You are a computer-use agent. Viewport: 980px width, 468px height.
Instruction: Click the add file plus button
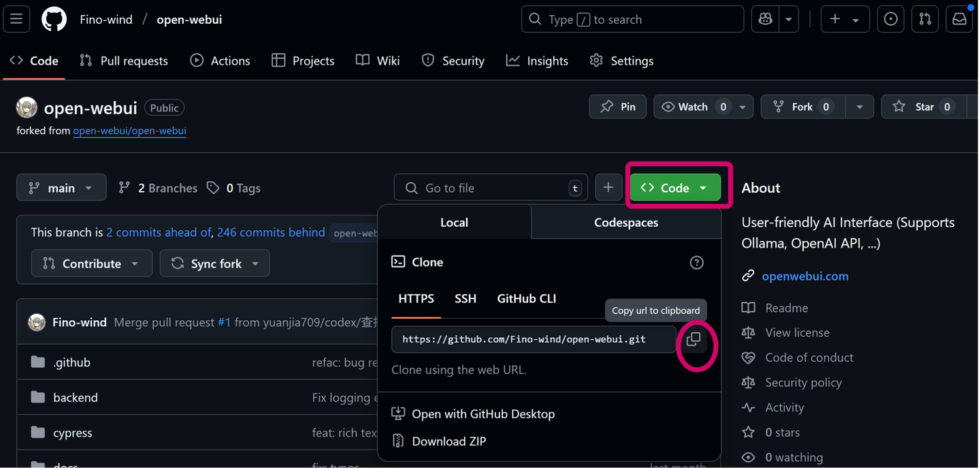coord(608,187)
